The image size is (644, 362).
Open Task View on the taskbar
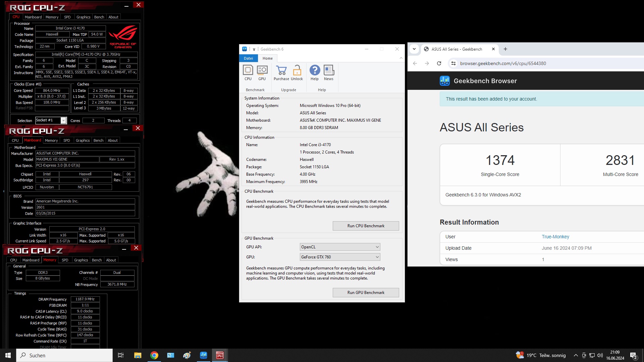121,355
